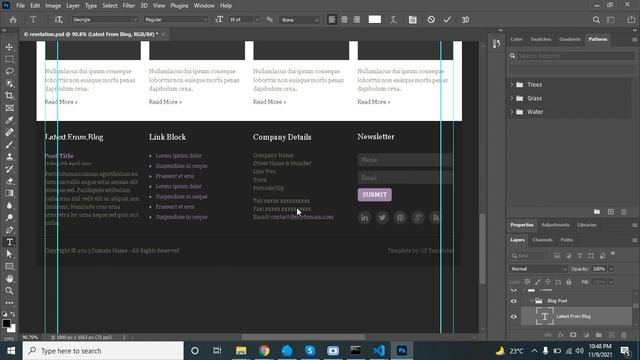Image resolution: width=640 pixels, height=360 pixels.
Task: Hide the Latest From Blog layer
Action: coord(514,316)
